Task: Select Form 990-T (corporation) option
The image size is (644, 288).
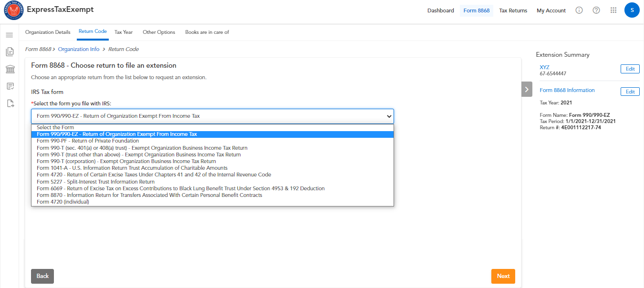Action: coord(212,161)
